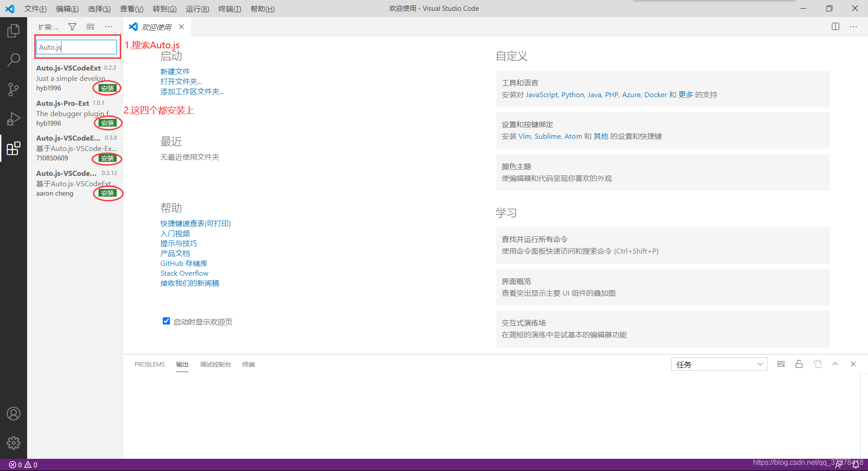This screenshot has width=868, height=471.
Task: Open the 转到(G) menu
Action: (165, 9)
